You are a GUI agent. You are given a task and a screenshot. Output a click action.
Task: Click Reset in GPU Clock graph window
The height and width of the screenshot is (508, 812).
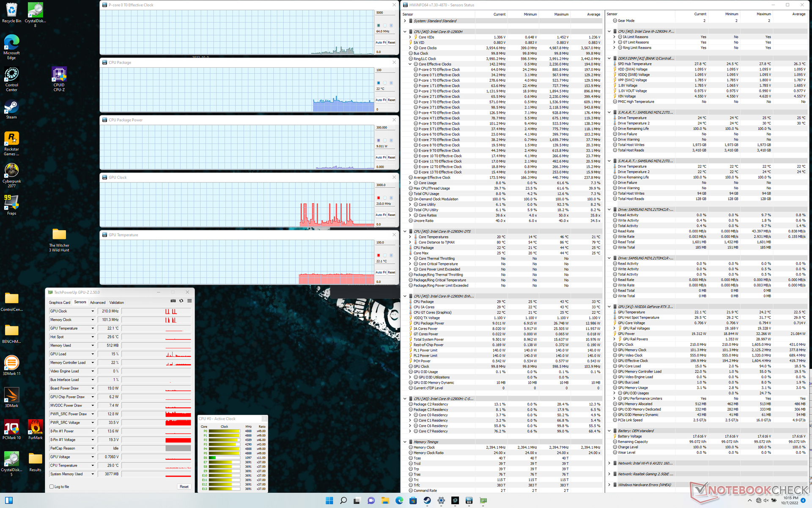(x=392, y=215)
